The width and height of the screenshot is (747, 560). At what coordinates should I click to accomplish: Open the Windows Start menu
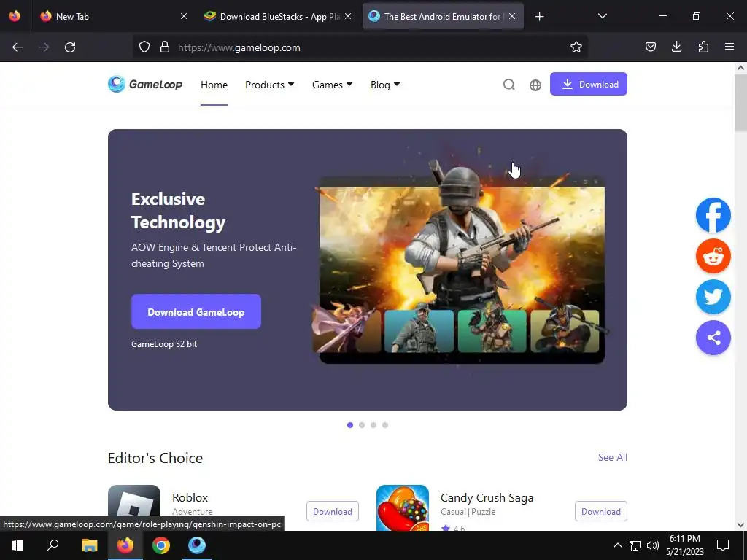coord(18,545)
